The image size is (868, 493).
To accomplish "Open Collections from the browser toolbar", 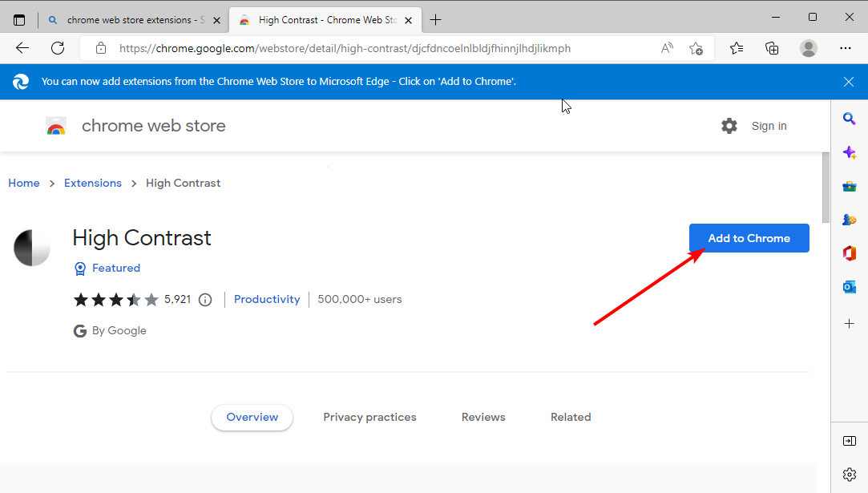I will tap(772, 48).
